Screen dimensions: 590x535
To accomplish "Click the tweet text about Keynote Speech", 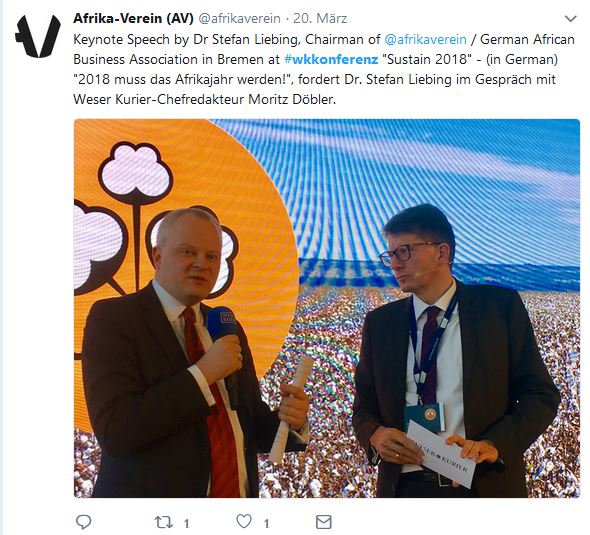I will click(x=324, y=69).
